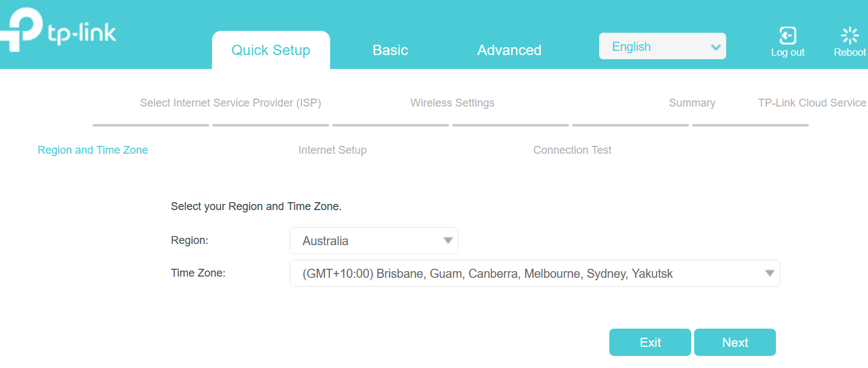The height and width of the screenshot is (368, 868).
Task: Click the Time Zone dropdown chevron
Action: click(770, 273)
